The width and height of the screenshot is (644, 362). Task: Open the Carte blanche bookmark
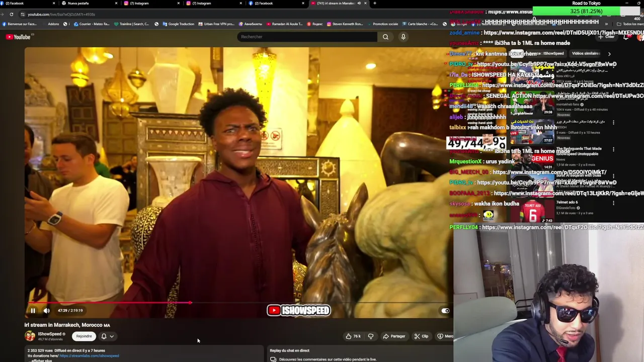point(420,24)
